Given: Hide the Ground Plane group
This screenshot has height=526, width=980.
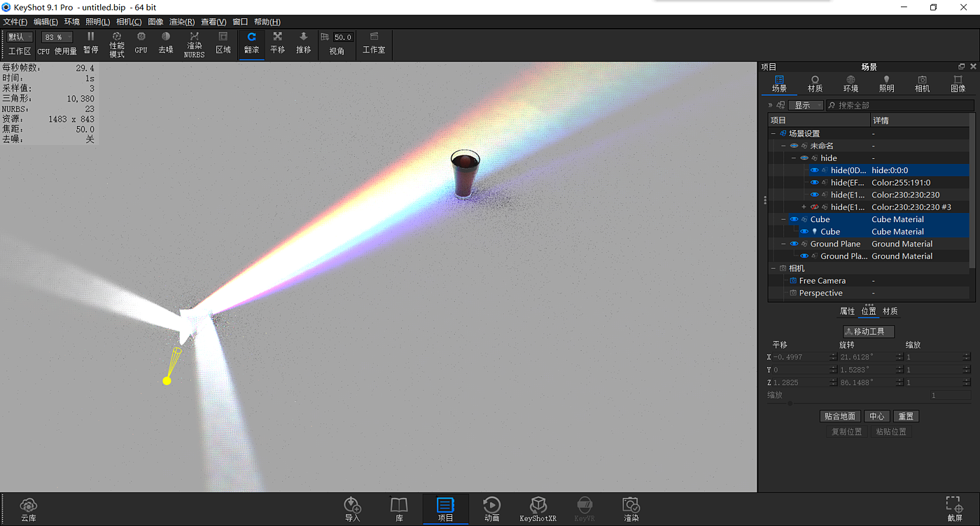Looking at the screenshot, I should pyautogui.click(x=794, y=244).
